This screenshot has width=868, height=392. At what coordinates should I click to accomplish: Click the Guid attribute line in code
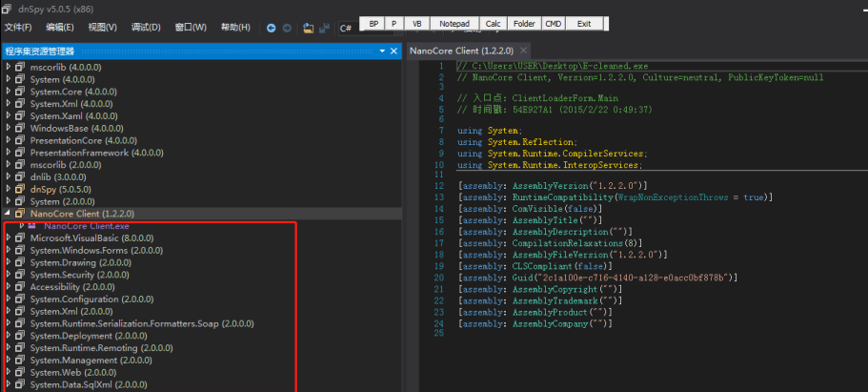[x=598, y=278]
